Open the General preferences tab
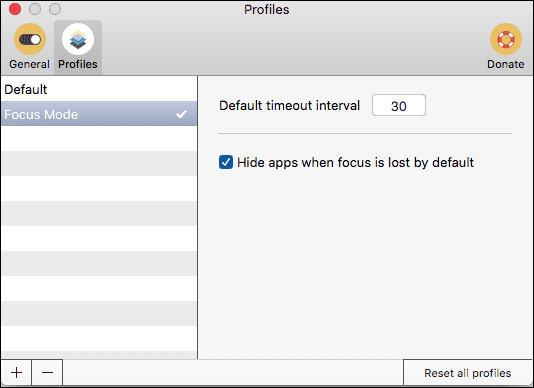This screenshot has width=534, height=388. [x=29, y=47]
